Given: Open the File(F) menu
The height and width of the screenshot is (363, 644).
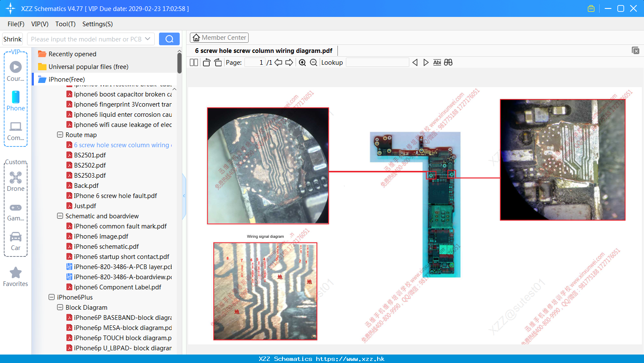Looking at the screenshot, I should click(16, 24).
